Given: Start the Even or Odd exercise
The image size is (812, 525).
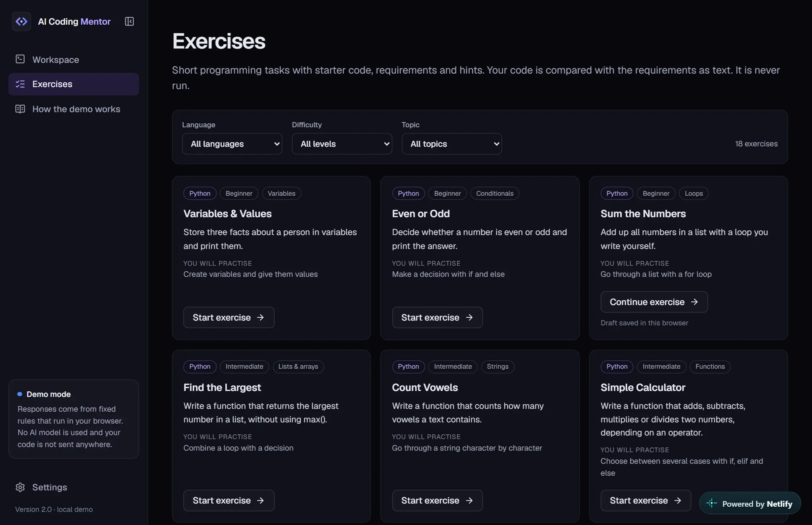Looking at the screenshot, I should point(437,317).
